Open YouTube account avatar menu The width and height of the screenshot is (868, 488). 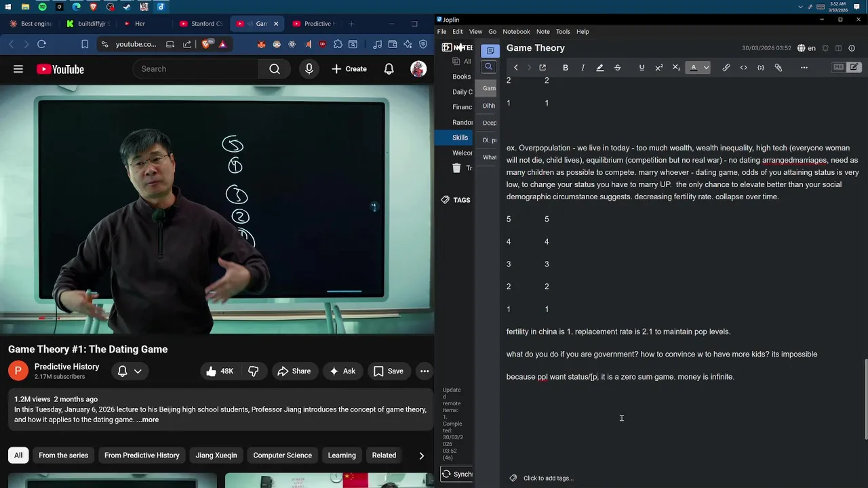418,69
